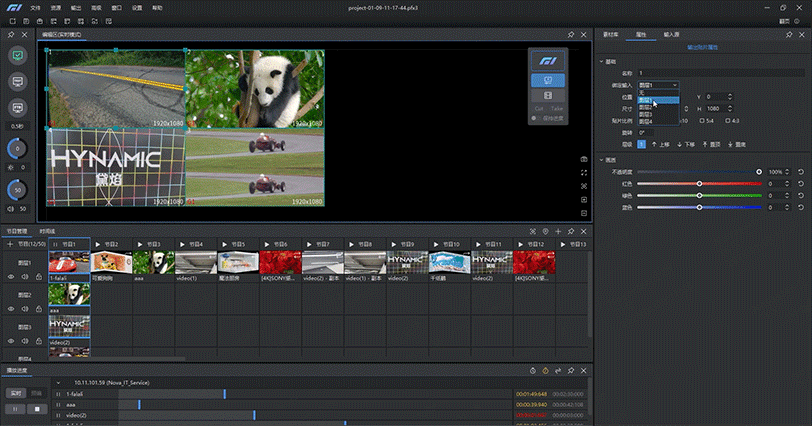The width and height of the screenshot is (812, 426).
Task: Open the 供应输入 dropdown showing 图层1
Action: (x=660, y=85)
